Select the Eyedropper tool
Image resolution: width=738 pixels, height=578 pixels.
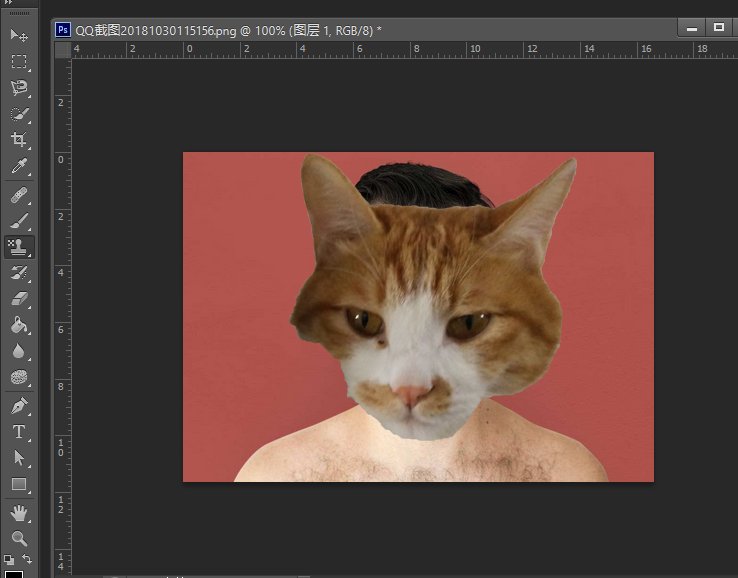(18, 166)
